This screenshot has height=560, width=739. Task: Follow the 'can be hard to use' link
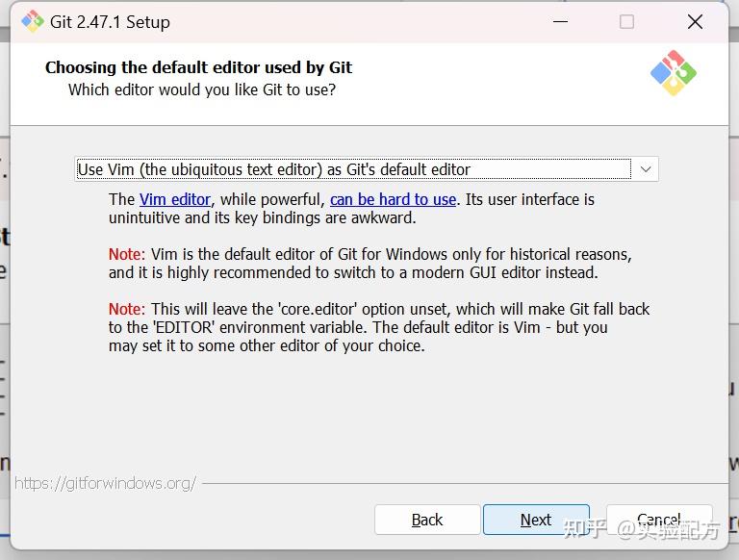(x=393, y=199)
